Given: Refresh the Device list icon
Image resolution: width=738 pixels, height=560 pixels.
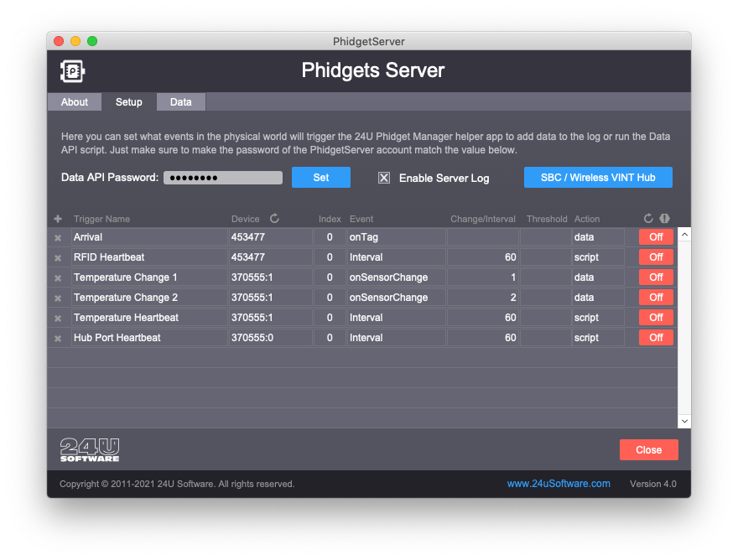Looking at the screenshot, I should tap(274, 218).
